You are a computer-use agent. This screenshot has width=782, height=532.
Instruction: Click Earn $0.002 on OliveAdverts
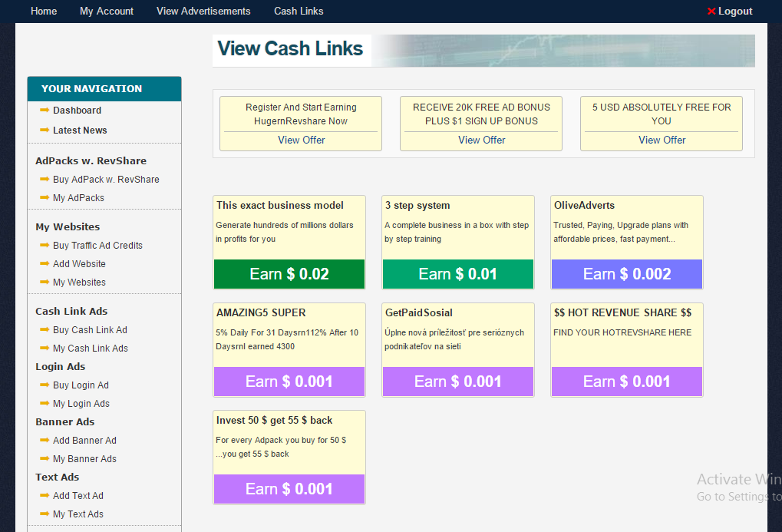pos(627,274)
